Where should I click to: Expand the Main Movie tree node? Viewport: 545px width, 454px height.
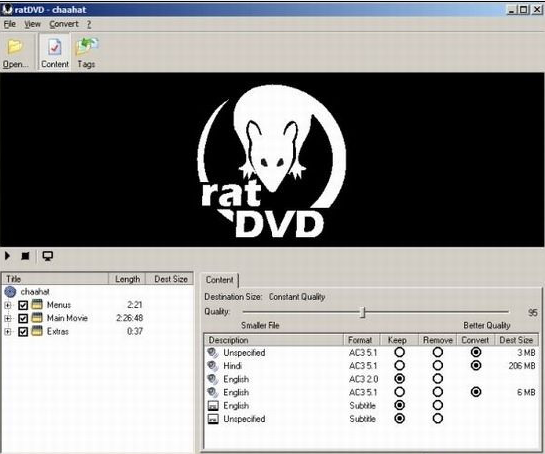[x=8, y=318]
